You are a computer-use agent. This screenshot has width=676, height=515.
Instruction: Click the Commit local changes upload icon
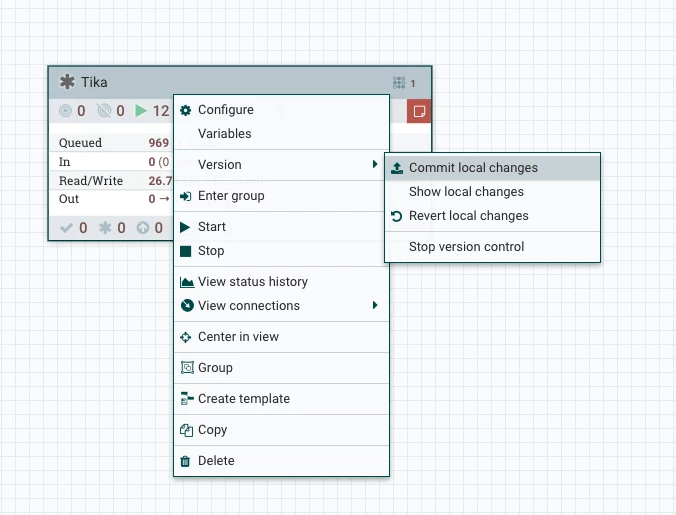click(397, 168)
